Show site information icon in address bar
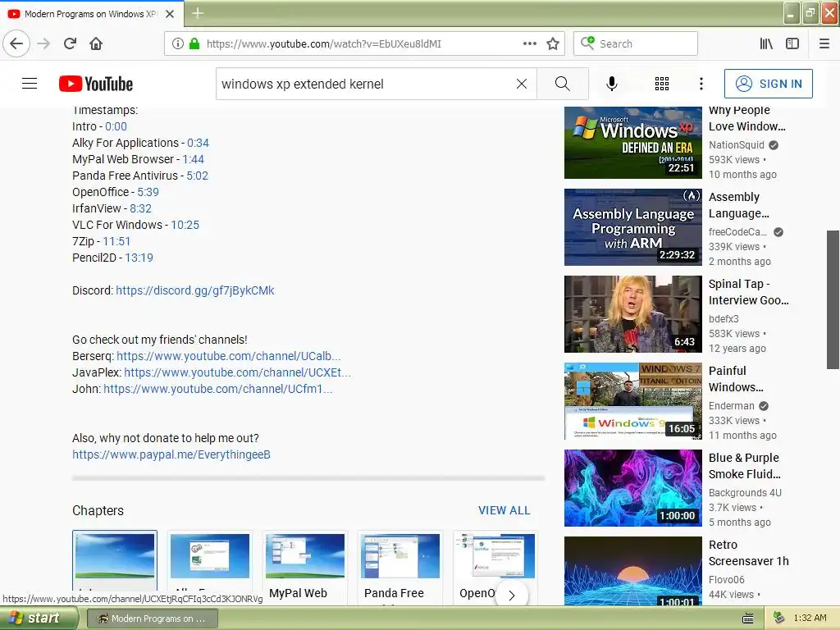 (178, 43)
